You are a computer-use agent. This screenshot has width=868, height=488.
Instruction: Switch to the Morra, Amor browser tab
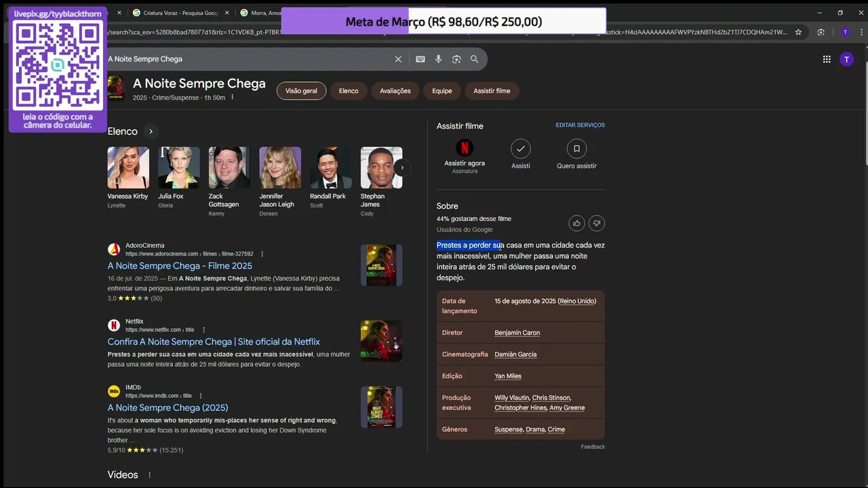(261, 13)
